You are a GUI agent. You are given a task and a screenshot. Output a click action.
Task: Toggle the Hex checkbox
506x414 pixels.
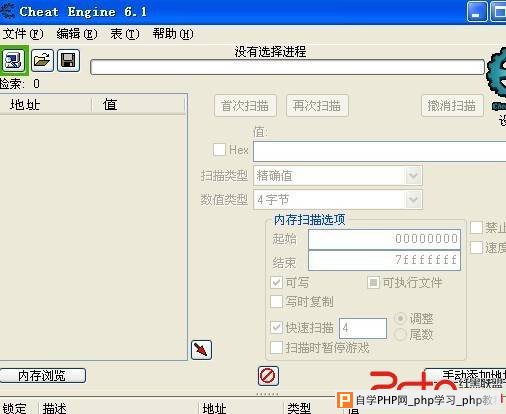(219, 149)
